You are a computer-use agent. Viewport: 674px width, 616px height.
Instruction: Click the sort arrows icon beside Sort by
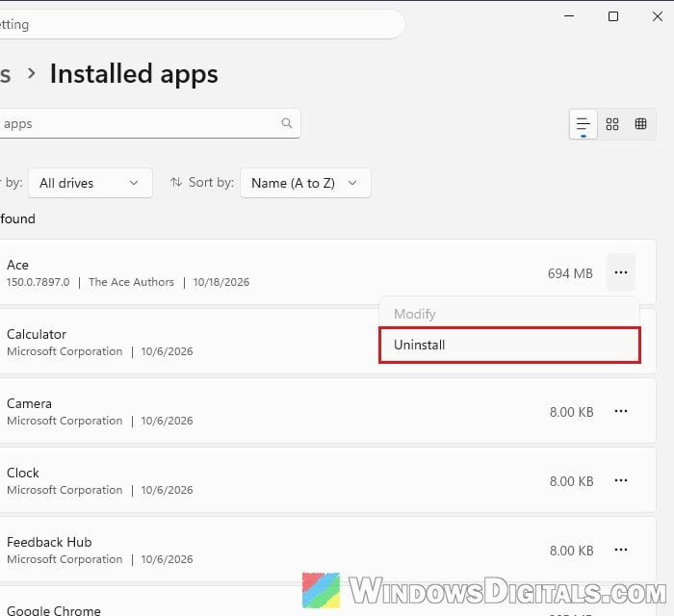coord(176,182)
